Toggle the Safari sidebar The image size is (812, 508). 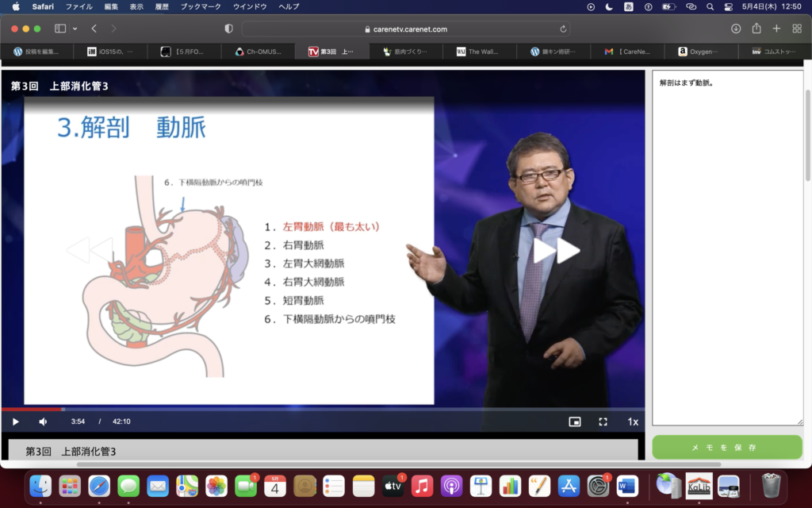60,29
